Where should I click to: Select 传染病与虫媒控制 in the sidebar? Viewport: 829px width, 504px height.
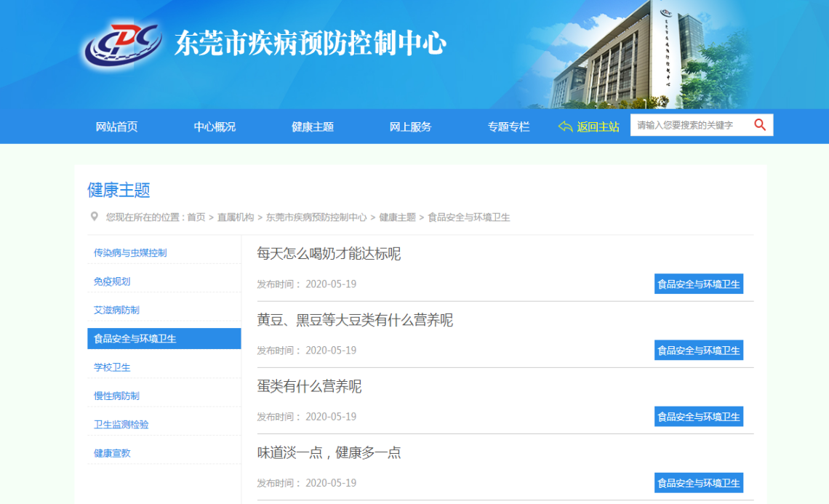tap(130, 253)
